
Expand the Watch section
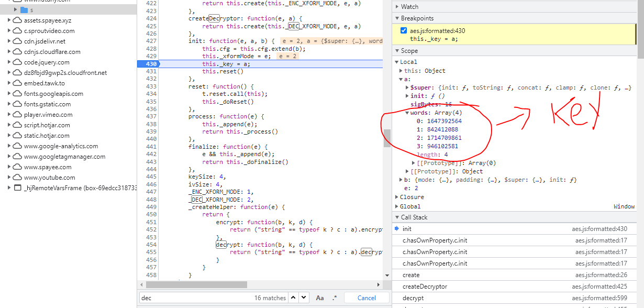(396, 7)
